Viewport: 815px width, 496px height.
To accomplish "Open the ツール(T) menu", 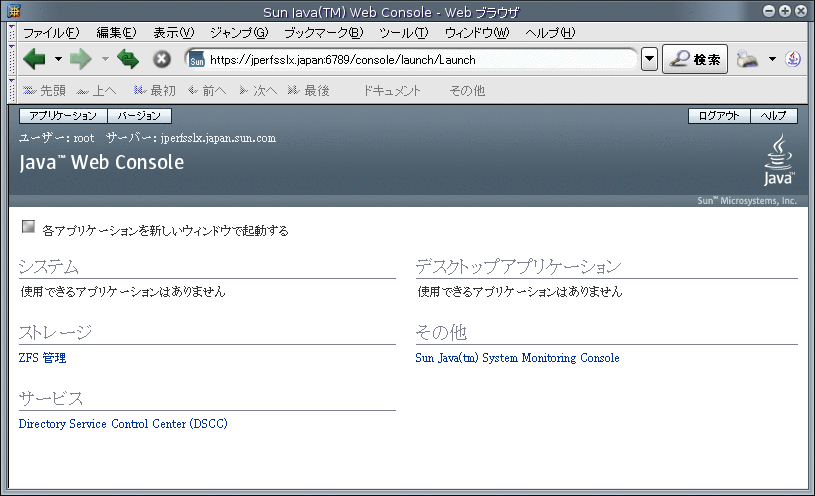I will pyautogui.click(x=403, y=33).
